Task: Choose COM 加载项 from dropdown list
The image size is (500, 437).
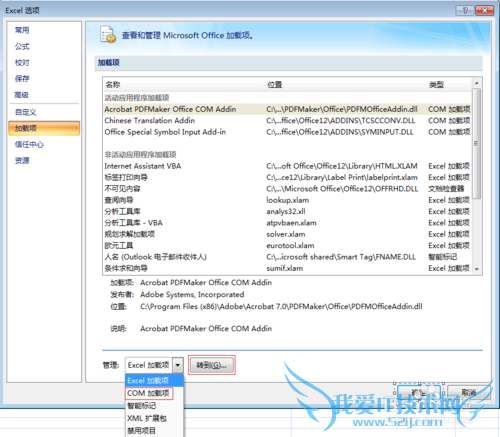Action: (154, 393)
